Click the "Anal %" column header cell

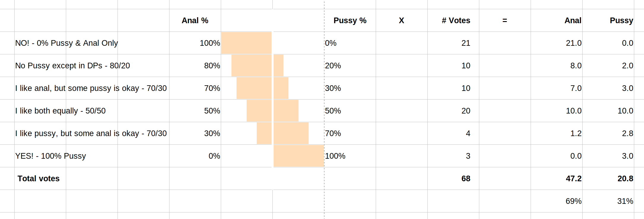click(x=195, y=21)
